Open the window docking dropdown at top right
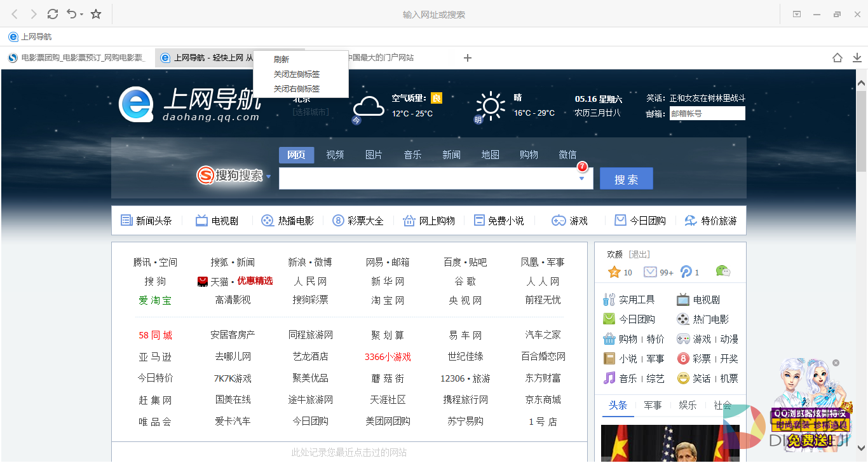868x463 pixels. (x=796, y=14)
